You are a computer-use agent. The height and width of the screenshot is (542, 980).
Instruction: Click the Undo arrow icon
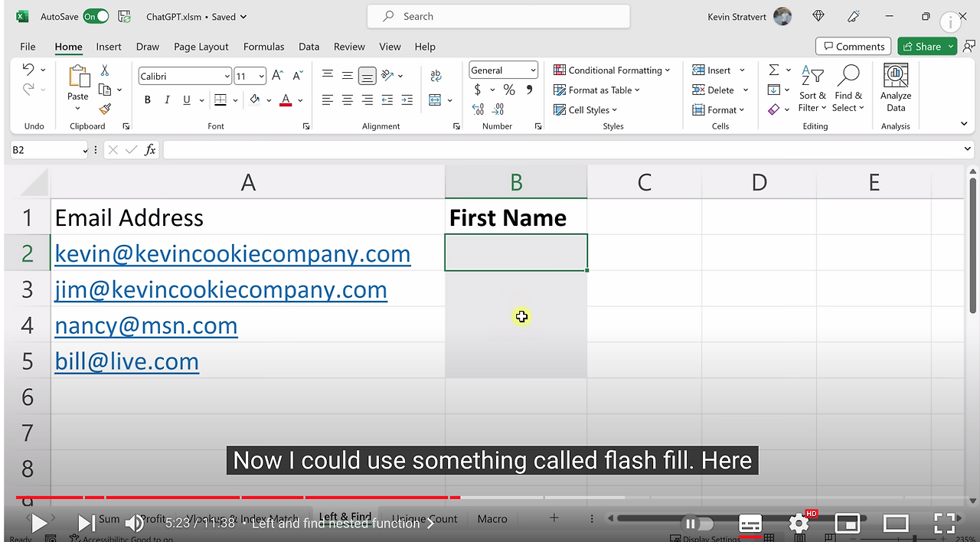pos(28,70)
